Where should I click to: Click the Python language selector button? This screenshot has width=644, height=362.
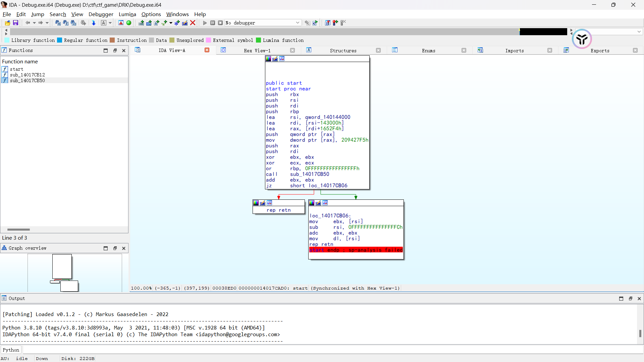(11, 350)
